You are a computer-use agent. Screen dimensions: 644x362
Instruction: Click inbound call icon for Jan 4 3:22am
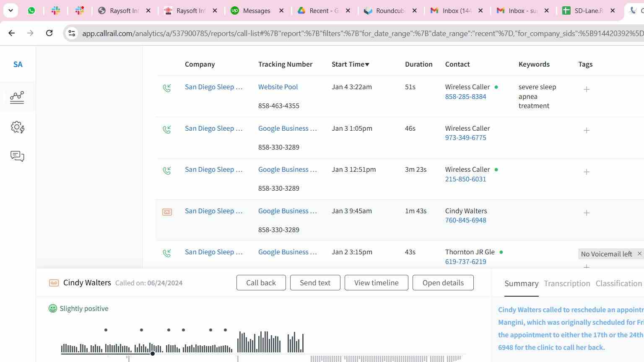(167, 88)
